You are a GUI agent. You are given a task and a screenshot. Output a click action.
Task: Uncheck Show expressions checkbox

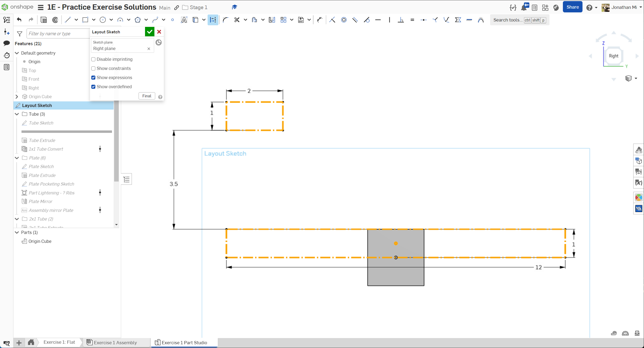point(93,77)
